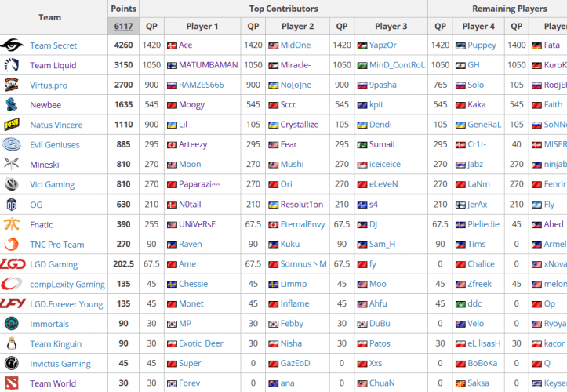Click the LGD Gaming logo icon
Viewport: 567px width, 392px height.
[x=13, y=264]
